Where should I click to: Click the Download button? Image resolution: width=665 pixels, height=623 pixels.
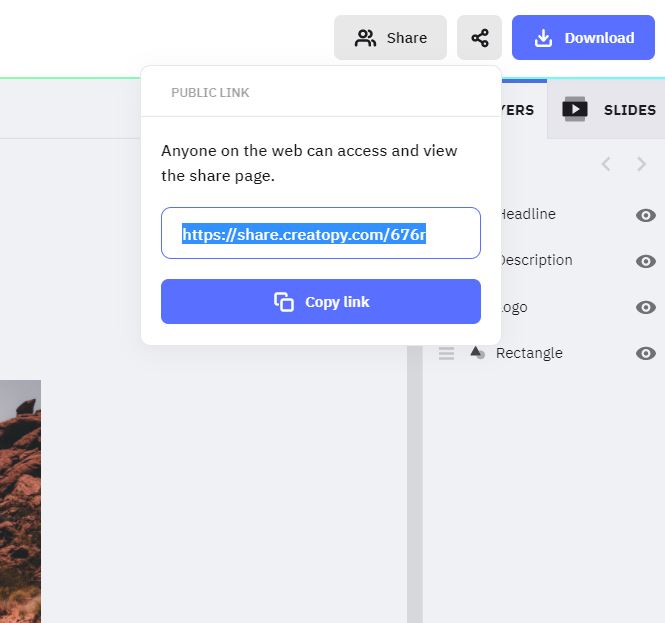click(x=583, y=38)
